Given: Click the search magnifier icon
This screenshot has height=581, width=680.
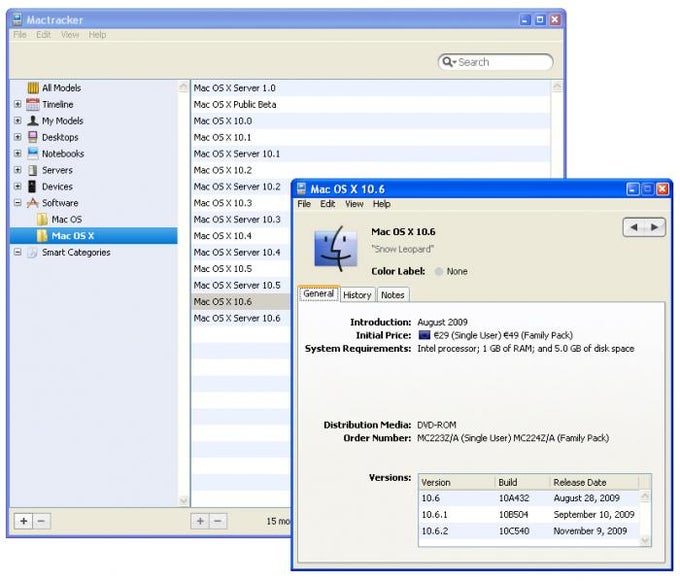Looking at the screenshot, I should 448,62.
